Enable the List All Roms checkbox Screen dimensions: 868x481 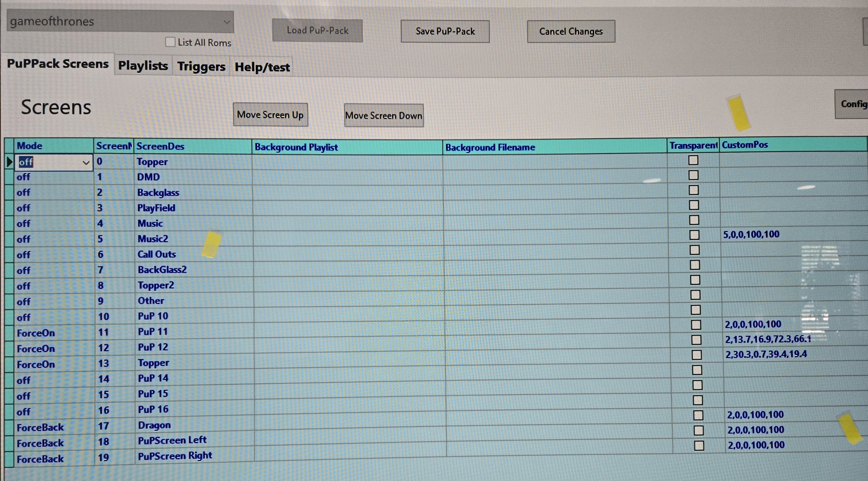(x=171, y=42)
